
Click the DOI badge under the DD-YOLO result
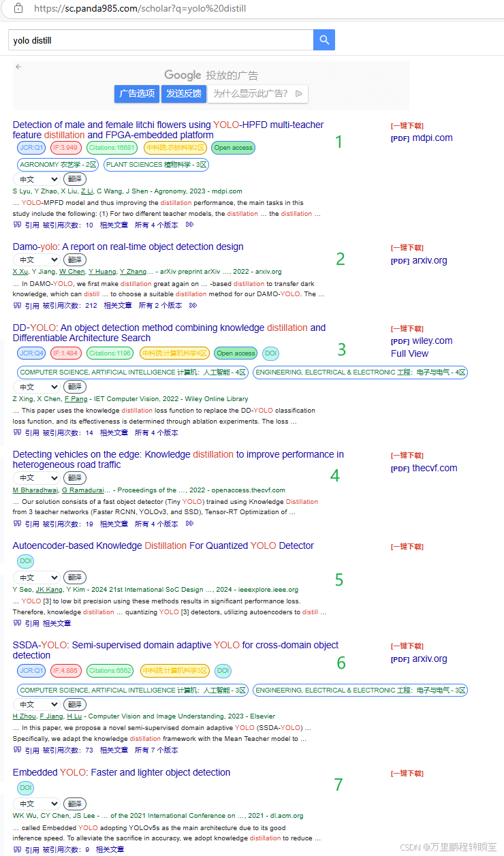[270, 353]
